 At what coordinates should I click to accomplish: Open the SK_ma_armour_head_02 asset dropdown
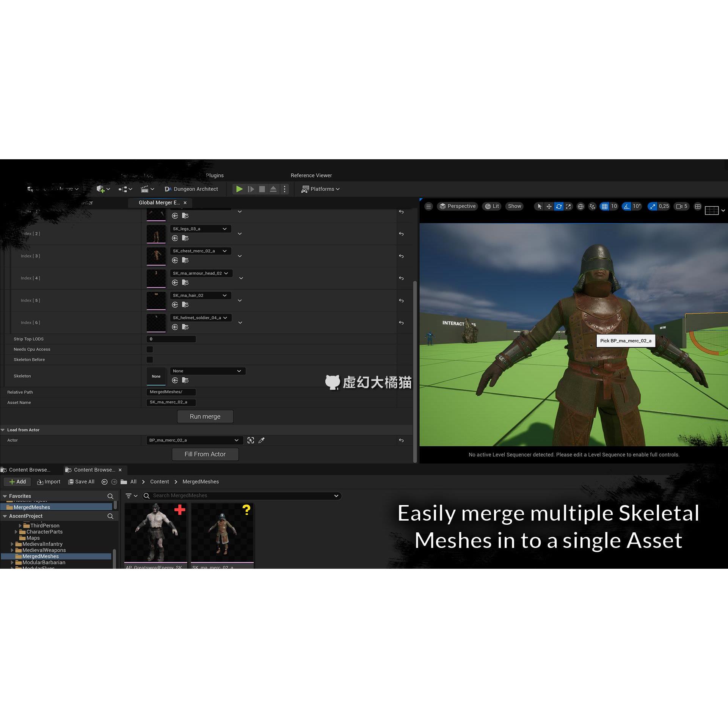tap(201, 273)
